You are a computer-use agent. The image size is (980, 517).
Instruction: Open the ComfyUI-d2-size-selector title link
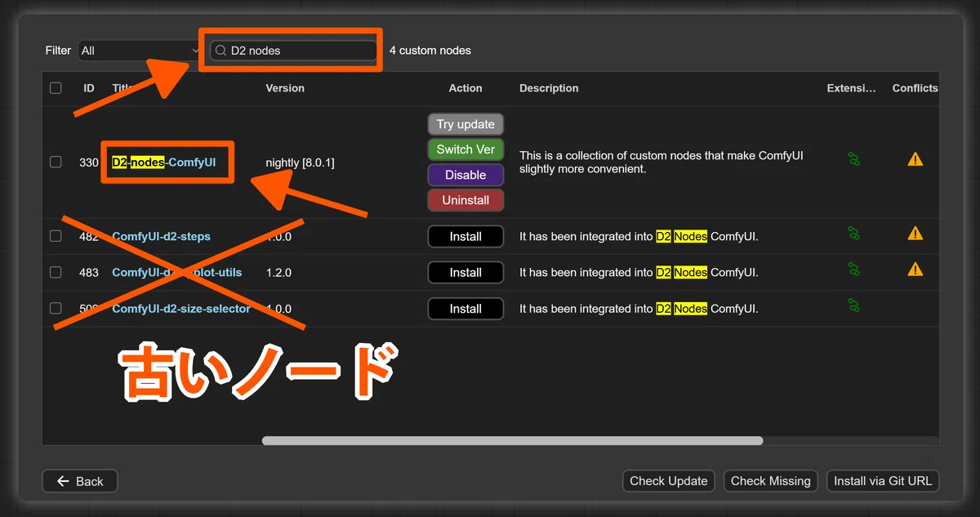(x=181, y=308)
